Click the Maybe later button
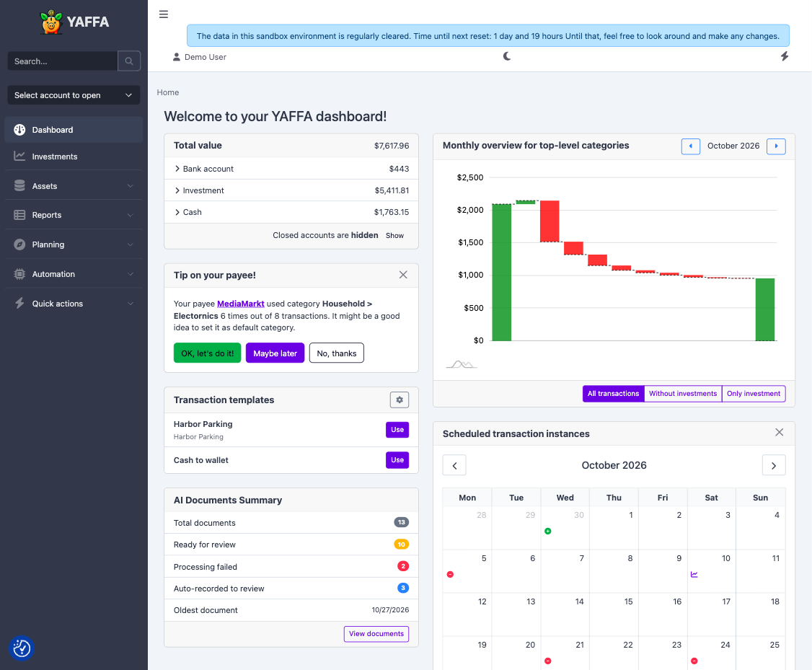The image size is (812, 670). click(x=275, y=353)
